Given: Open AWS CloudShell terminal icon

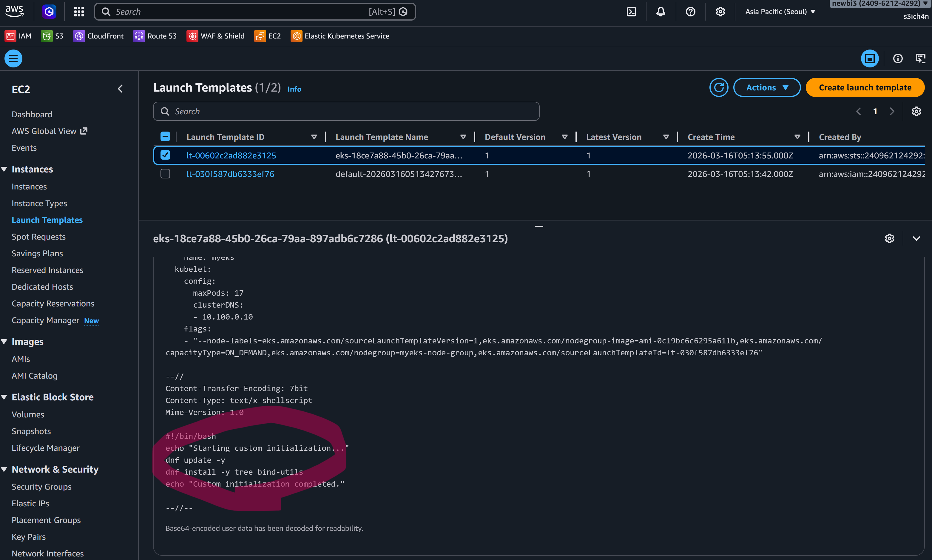Looking at the screenshot, I should 631,12.
